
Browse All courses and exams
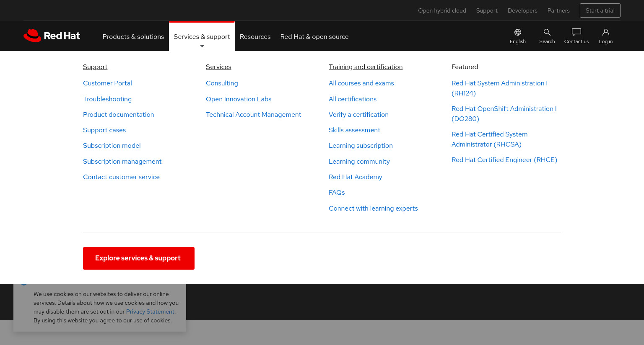pos(361,83)
